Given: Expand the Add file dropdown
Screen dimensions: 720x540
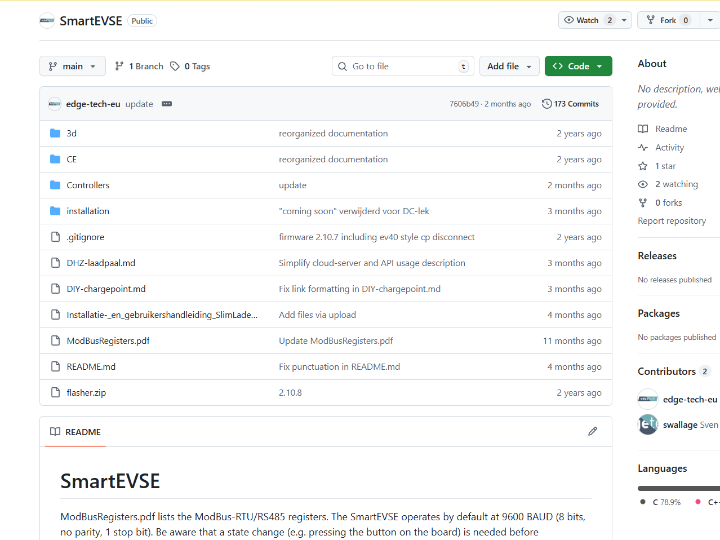Looking at the screenshot, I should click(509, 66).
